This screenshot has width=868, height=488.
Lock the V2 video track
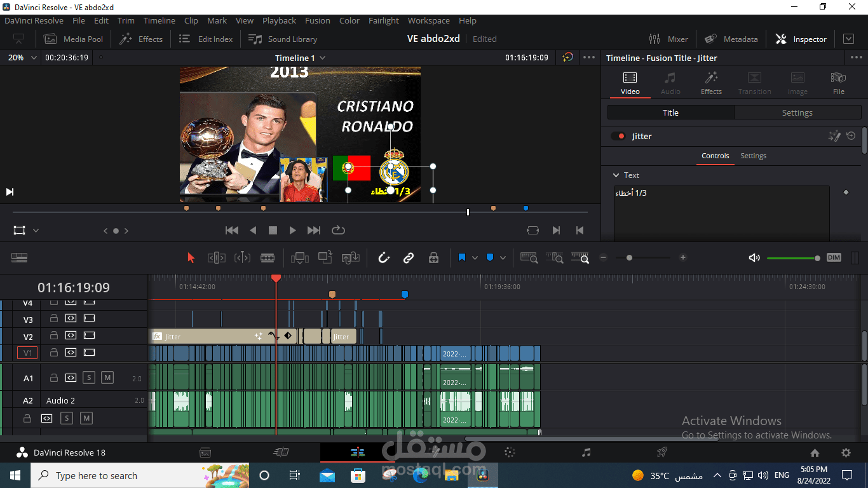tap(54, 335)
